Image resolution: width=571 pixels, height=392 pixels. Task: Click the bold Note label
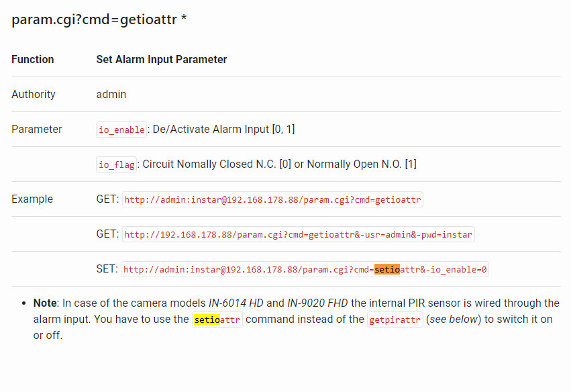45,303
